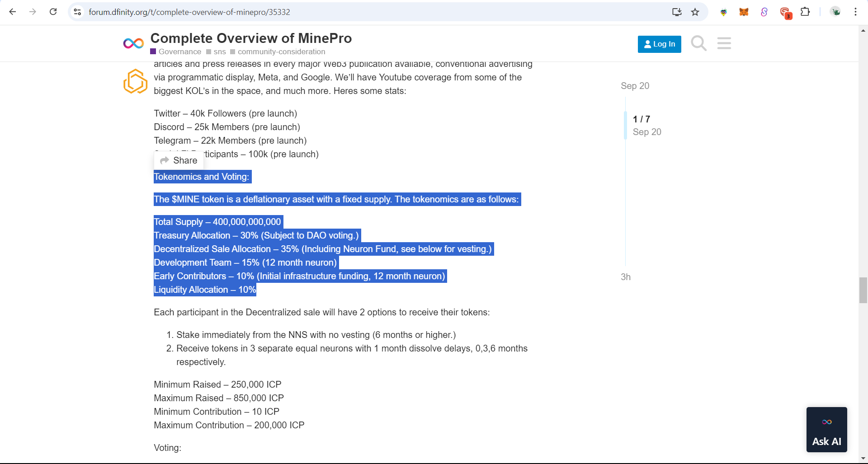Bookmark this page with the star
This screenshot has width=868, height=464.
pyautogui.click(x=695, y=12)
